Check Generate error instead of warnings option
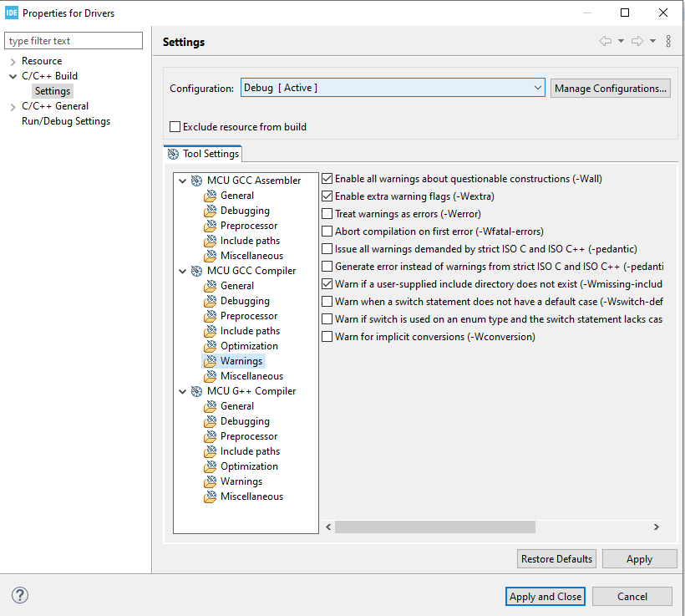 click(327, 267)
